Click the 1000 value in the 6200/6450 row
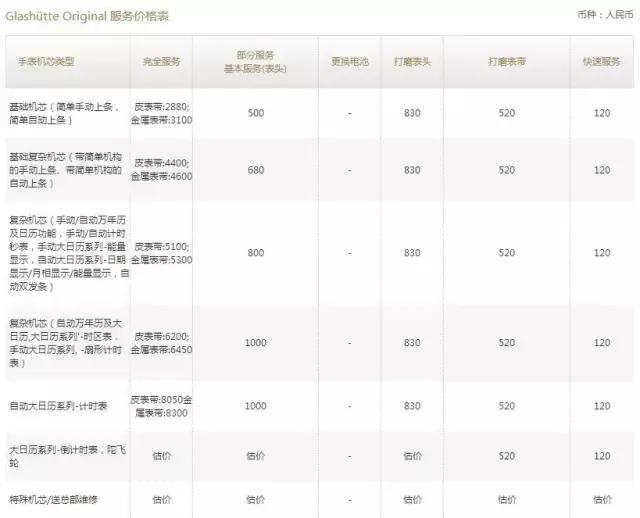The width and height of the screenshot is (640, 518). tap(256, 342)
